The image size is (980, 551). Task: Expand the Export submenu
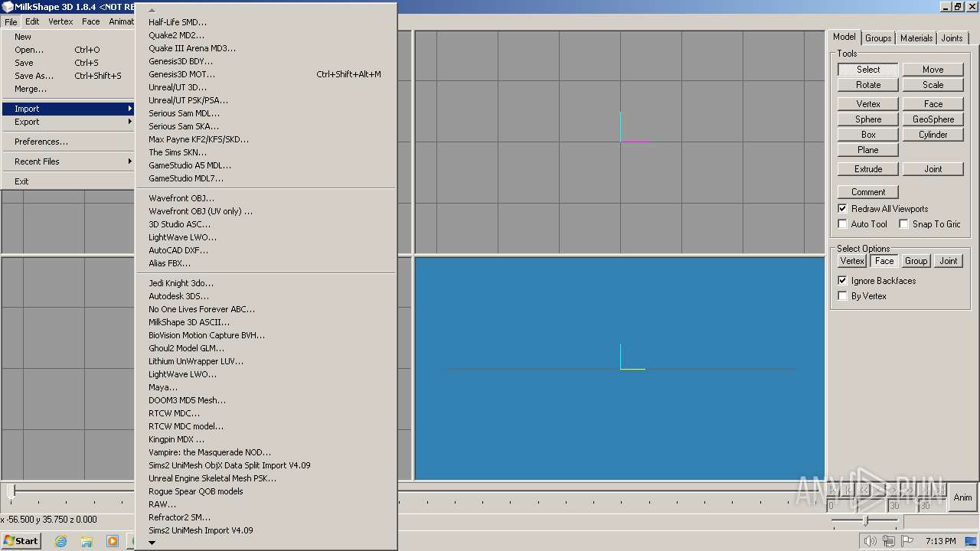[x=68, y=122]
